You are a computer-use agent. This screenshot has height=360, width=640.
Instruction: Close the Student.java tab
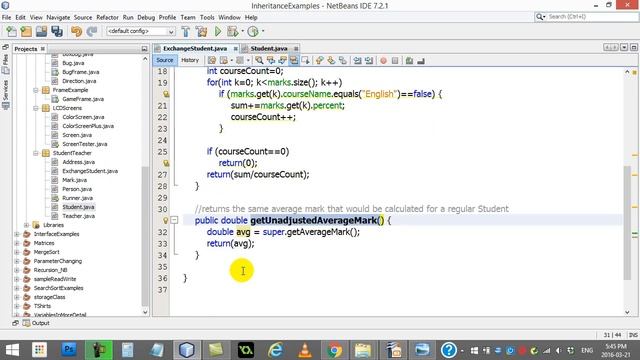[x=296, y=49]
